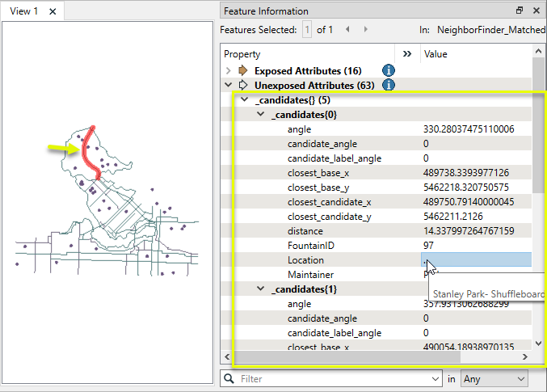547x392 pixels.
Task: Click into the Filter text field
Action: tap(331, 378)
